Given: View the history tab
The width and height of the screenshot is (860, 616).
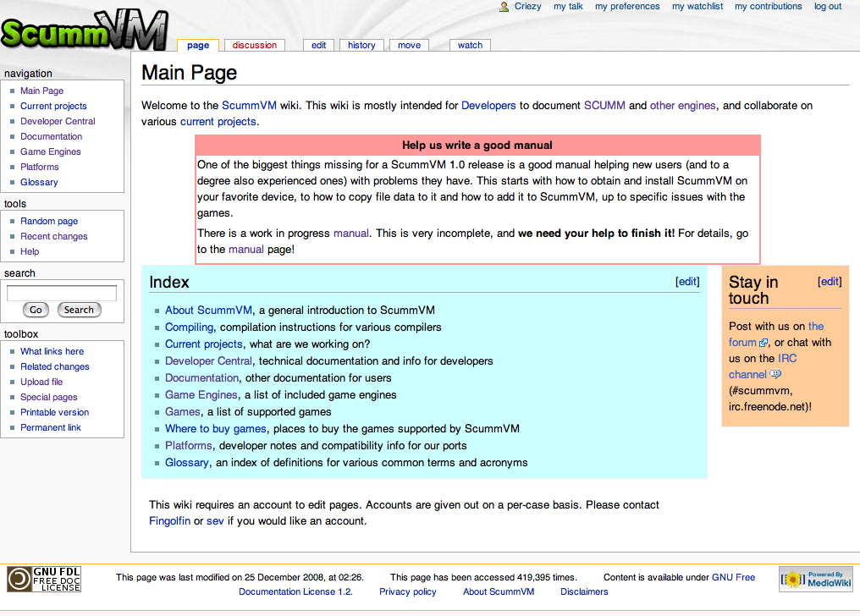Looking at the screenshot, I should tap(361, 46).
